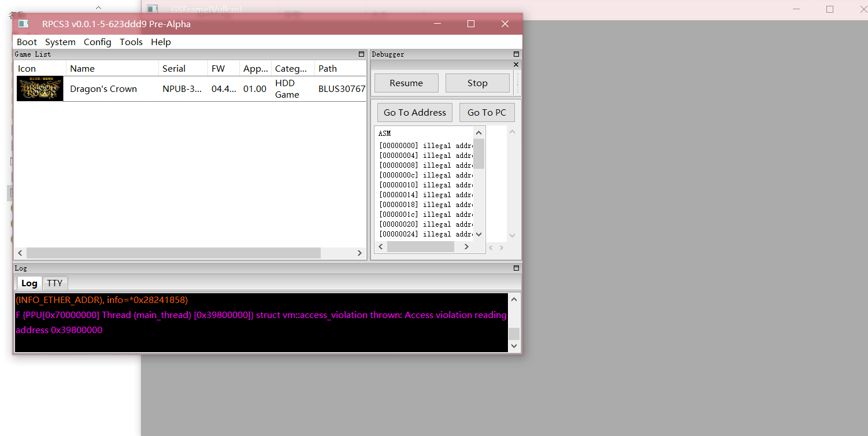Viewport: 868px width, 436px height.
Task: Click the HDD Game category cell
Action: [x=287, y=89]
